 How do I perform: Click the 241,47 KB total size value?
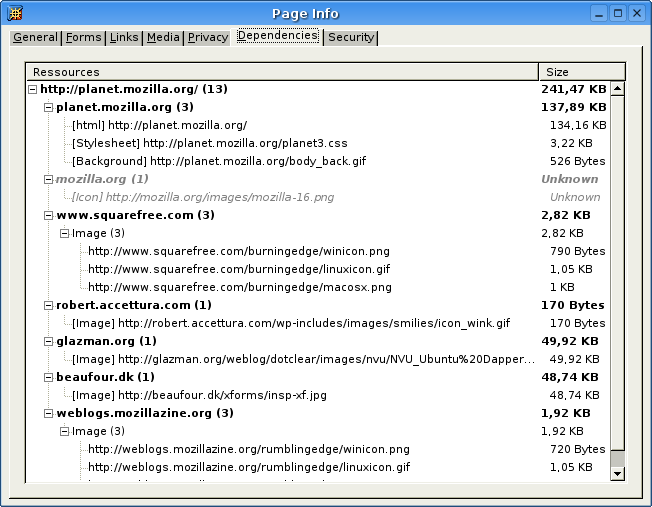[573, 89]
